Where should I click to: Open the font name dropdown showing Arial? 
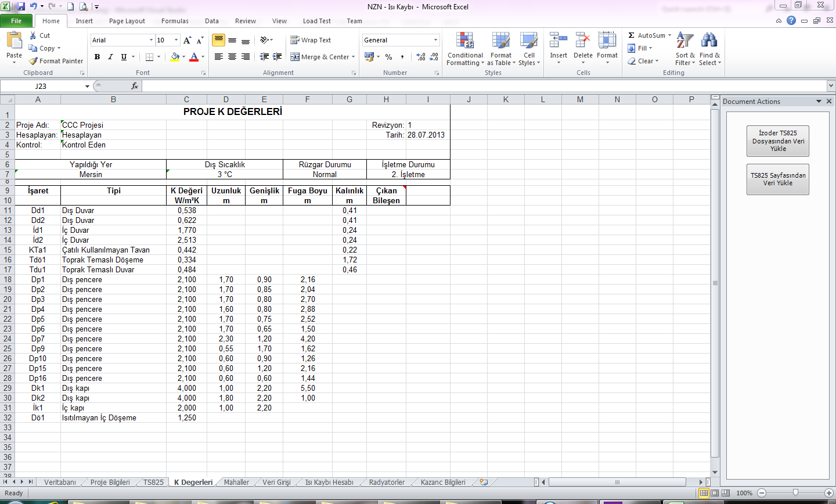pos(151,40)
